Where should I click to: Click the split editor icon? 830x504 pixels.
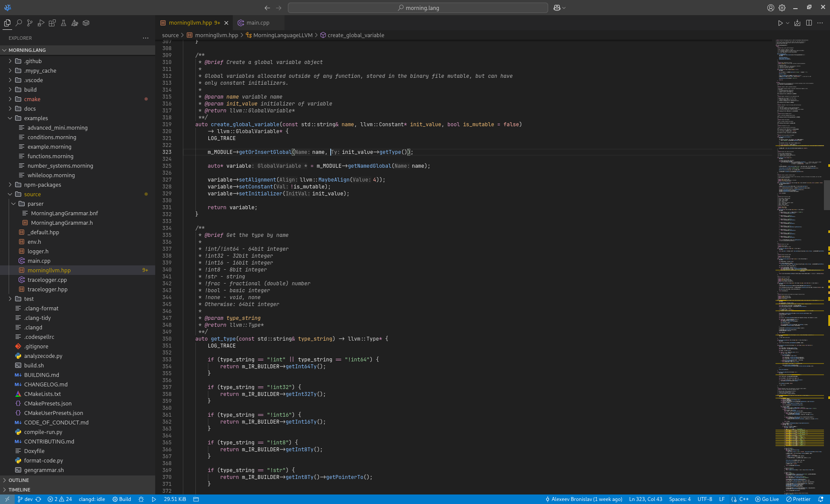coord(809,23)
